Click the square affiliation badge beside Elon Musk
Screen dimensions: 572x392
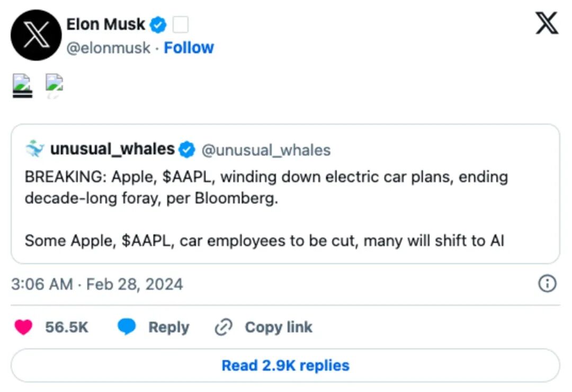click(181, 24)
